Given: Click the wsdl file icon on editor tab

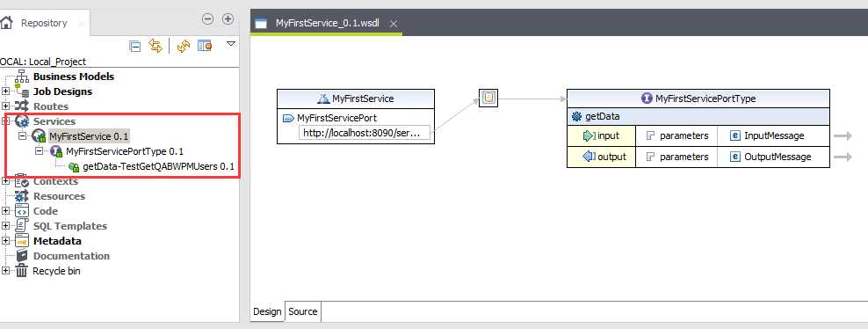Looking at the screenshot, I should click(261, 24).
